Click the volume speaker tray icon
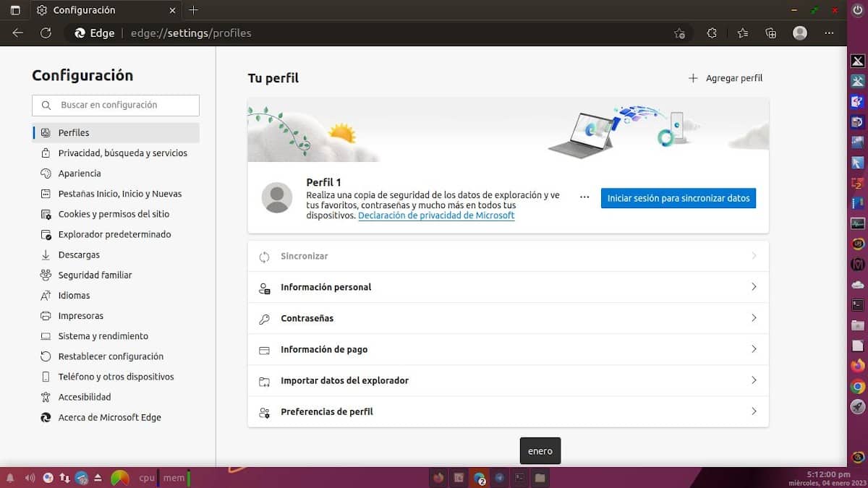 (x=30, y=478)
